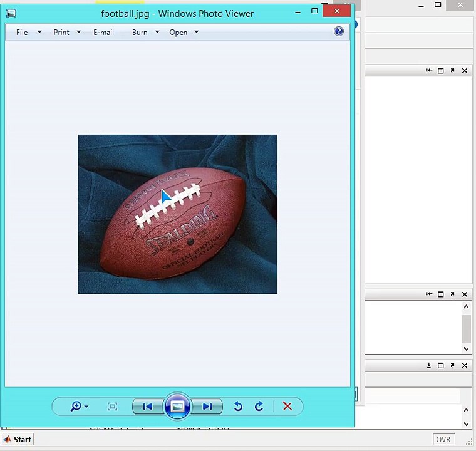Minimize the bottom MATLAB panel downward
Image resolution: width=476 pixels, height=451 pixels.
(429, 365)
